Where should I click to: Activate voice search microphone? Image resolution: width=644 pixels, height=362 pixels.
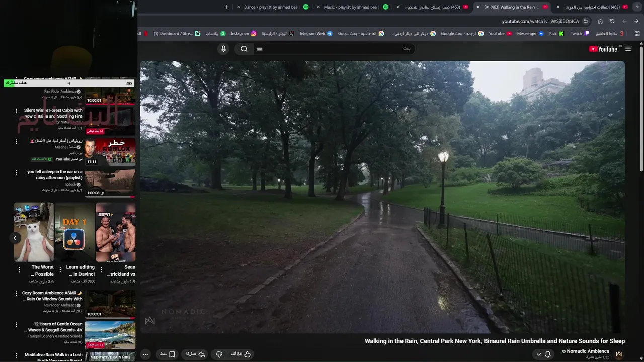tap(224, 49)
